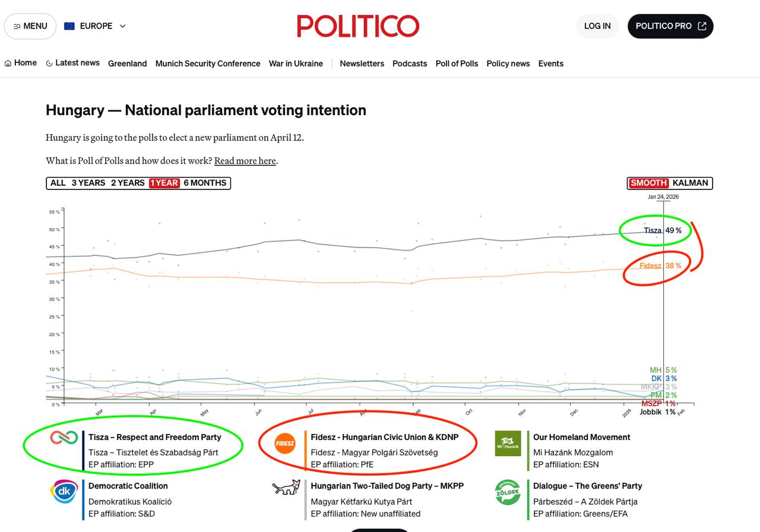This screenshot has width=760, height=532.
Task: Click the orange Fidesz party logo
Action: [x=285, y=444]
